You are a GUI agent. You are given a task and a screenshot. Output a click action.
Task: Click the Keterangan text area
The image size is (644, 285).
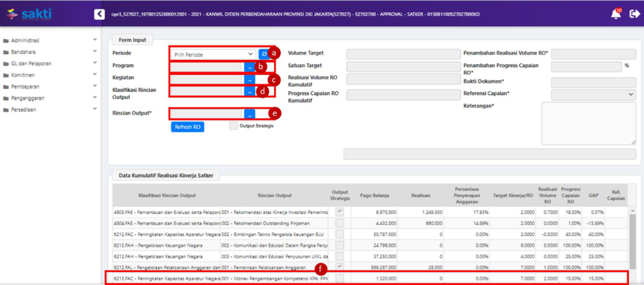pos(588,123)
